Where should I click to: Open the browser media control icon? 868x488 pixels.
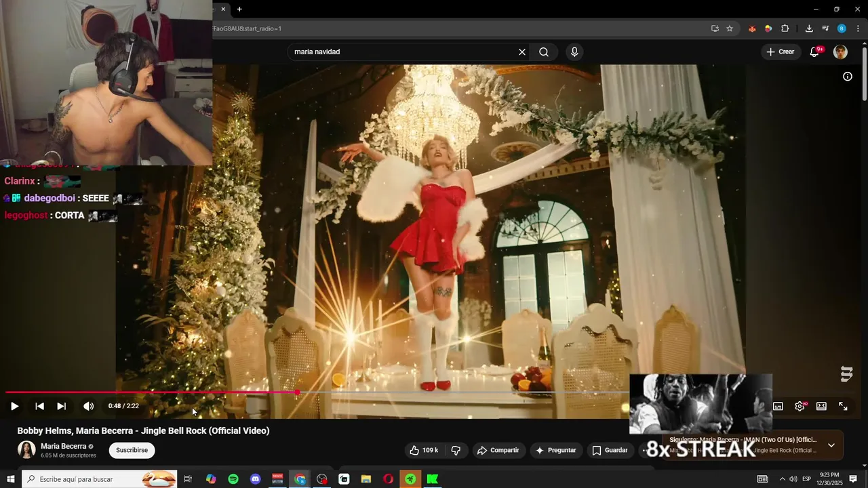825,28
